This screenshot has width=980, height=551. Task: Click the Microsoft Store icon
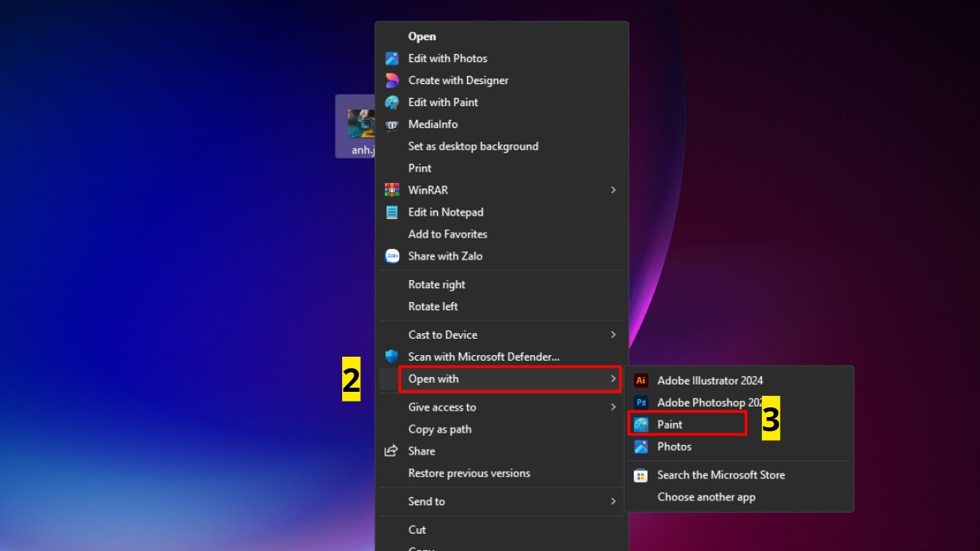coord(640,474)
